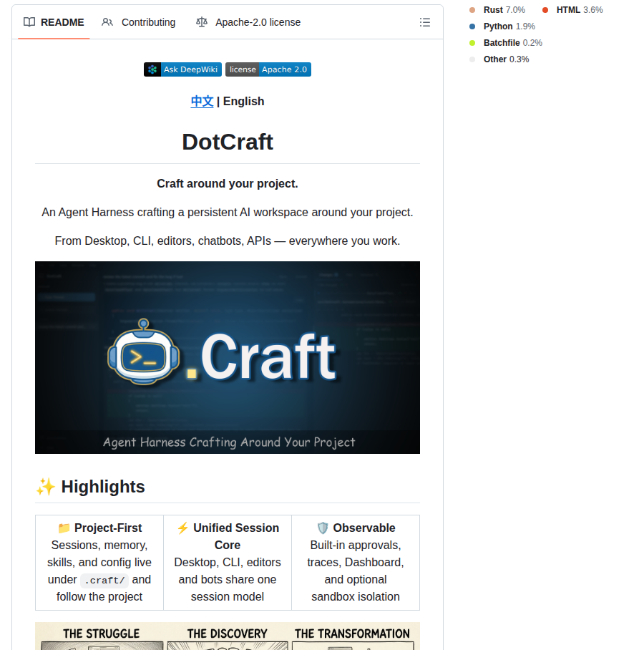Click the Highlights section heading
Image resolution: width=644 pixels, height=650 pixels.
coord(103,487)
